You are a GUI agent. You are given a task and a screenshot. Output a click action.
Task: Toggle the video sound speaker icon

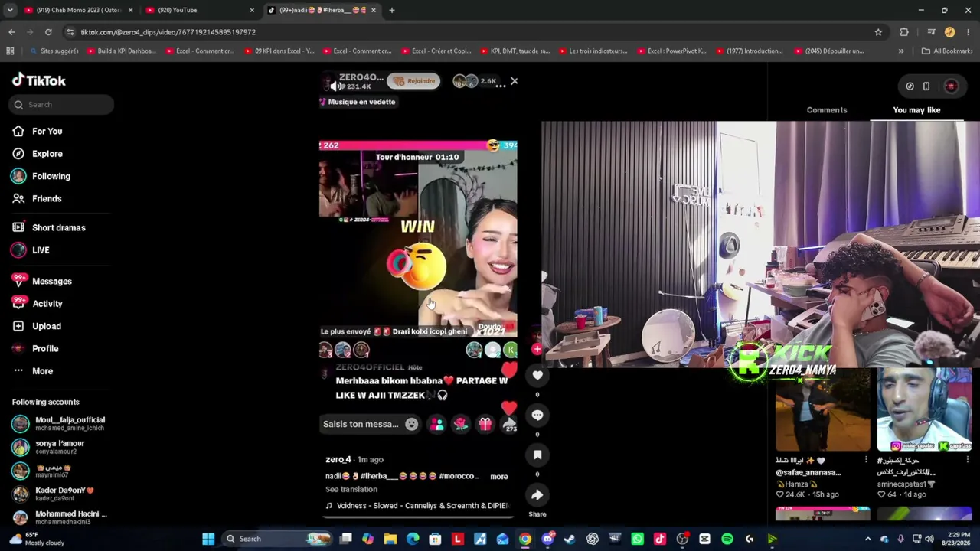(338, 86)
